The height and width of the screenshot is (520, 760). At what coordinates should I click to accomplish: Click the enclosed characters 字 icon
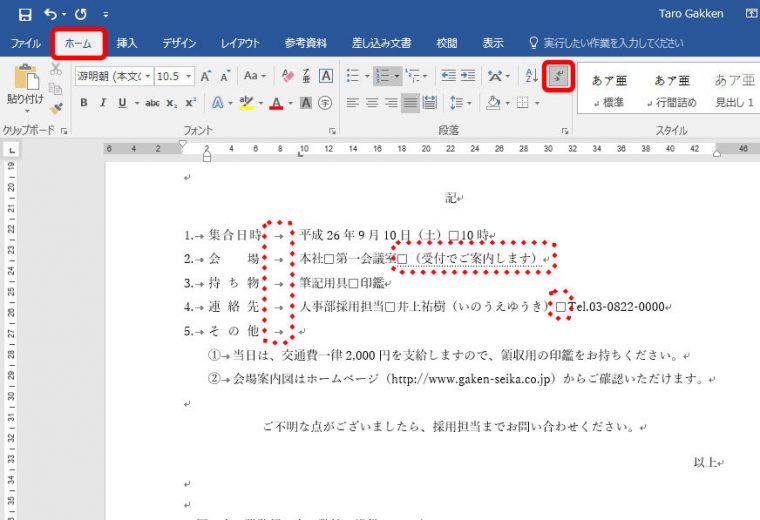point(325,103)
